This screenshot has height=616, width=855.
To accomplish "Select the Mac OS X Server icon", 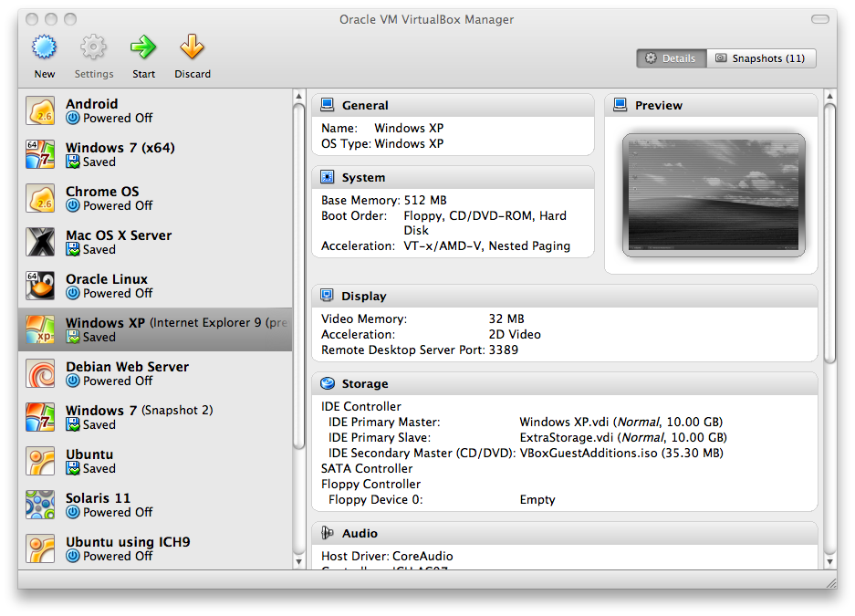I will pos(41,243).
